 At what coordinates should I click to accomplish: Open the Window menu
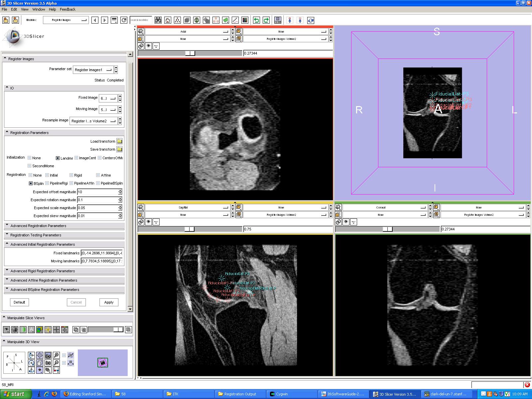click(39, 9)
